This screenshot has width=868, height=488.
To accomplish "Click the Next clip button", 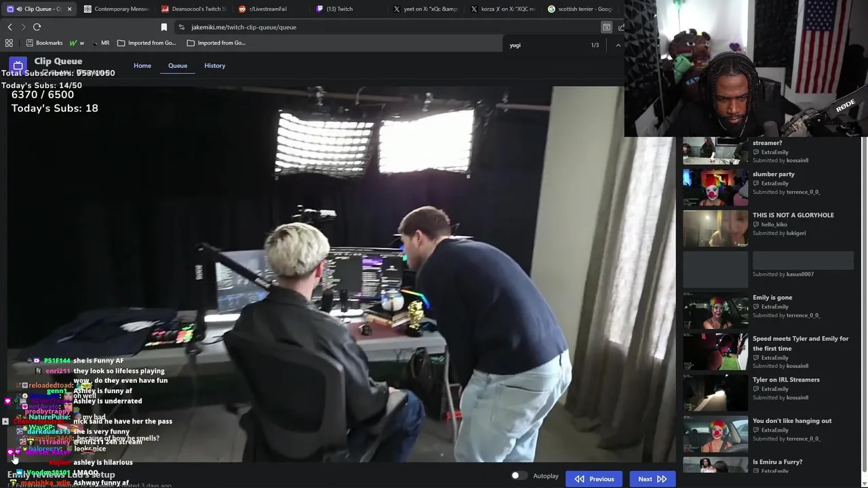I will click(x=652, y=479).
